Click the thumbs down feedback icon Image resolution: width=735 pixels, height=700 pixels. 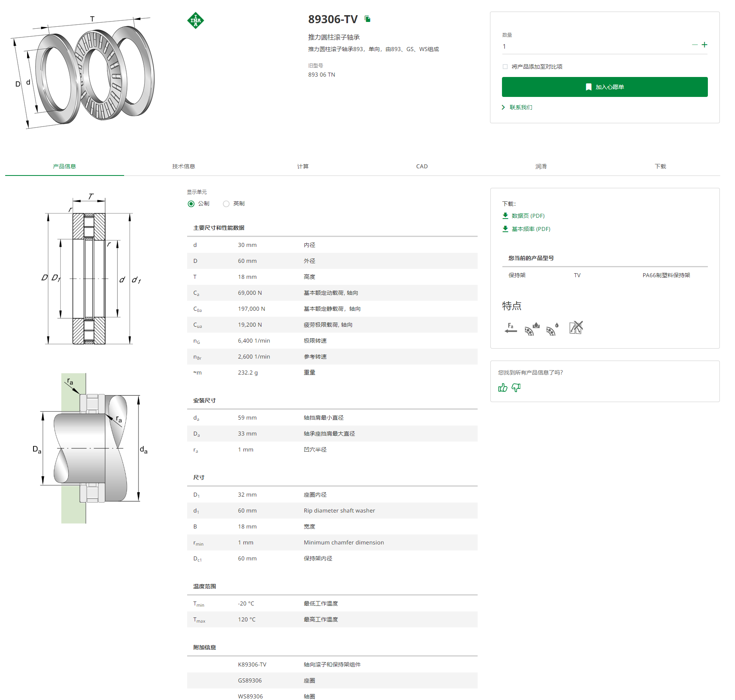516,387
